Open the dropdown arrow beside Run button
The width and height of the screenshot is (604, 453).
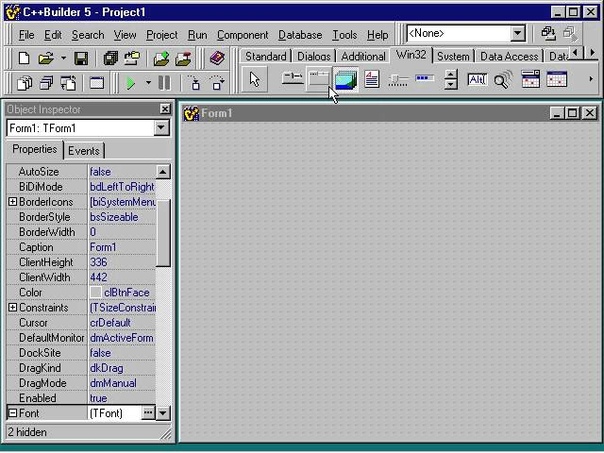click(148, 82)
